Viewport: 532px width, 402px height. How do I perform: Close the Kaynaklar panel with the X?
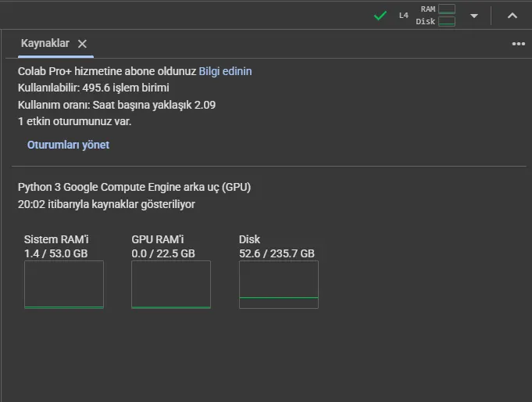tap(82, 44)
